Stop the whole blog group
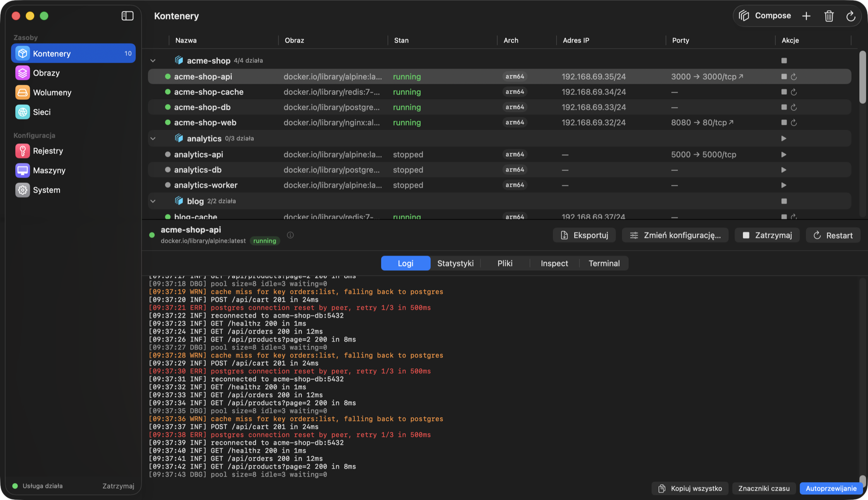This screenshot has height=500, width=868. coord(784,201)
